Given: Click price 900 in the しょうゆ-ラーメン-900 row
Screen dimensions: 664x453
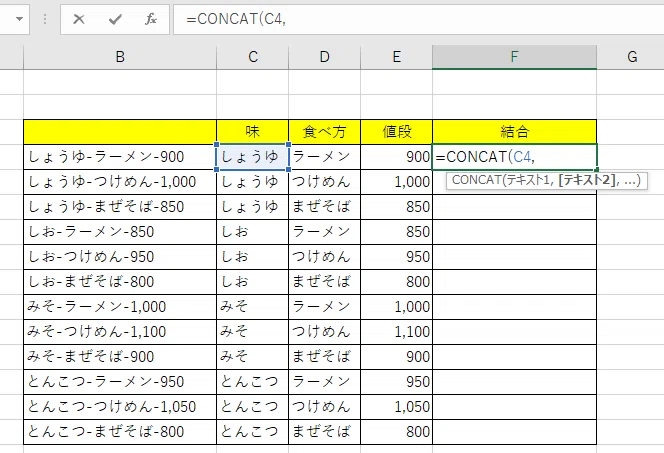Looking at the screenshot, I should (396, 157).
